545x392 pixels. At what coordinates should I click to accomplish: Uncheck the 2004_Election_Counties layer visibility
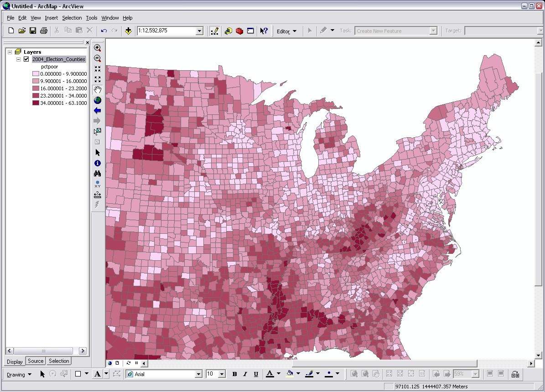26,59
